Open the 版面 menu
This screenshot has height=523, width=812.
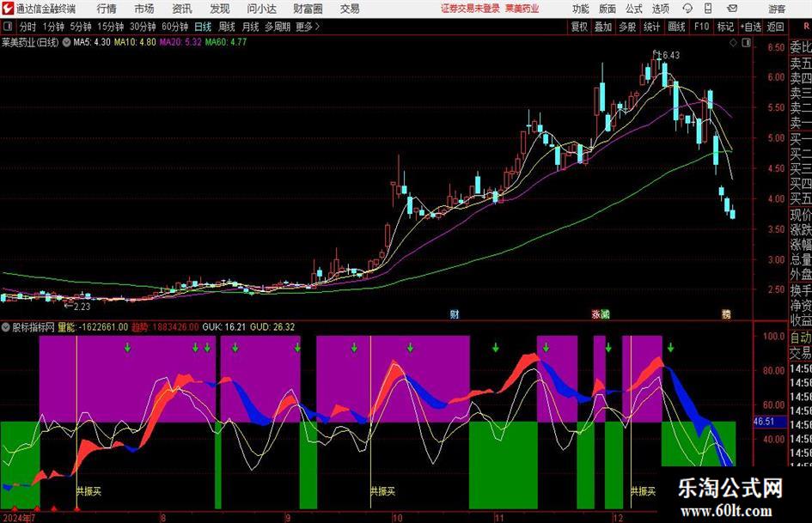click(607, 9)
